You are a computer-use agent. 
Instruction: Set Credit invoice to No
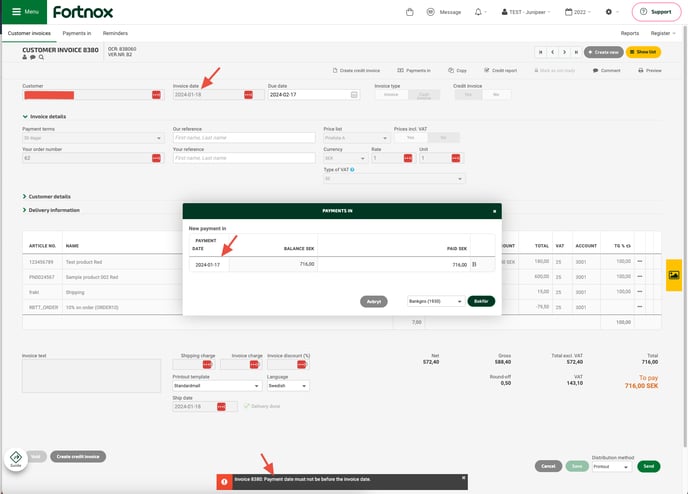tap(496, 95)
